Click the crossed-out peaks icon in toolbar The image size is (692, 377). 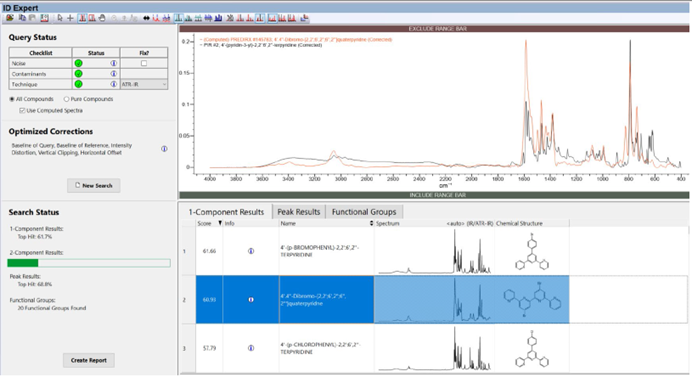pyautogui.click(x=230, y=18)
